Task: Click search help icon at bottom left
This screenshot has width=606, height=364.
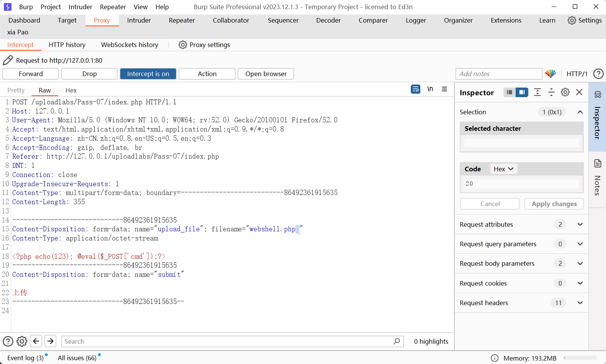Action: click(8, 341)
